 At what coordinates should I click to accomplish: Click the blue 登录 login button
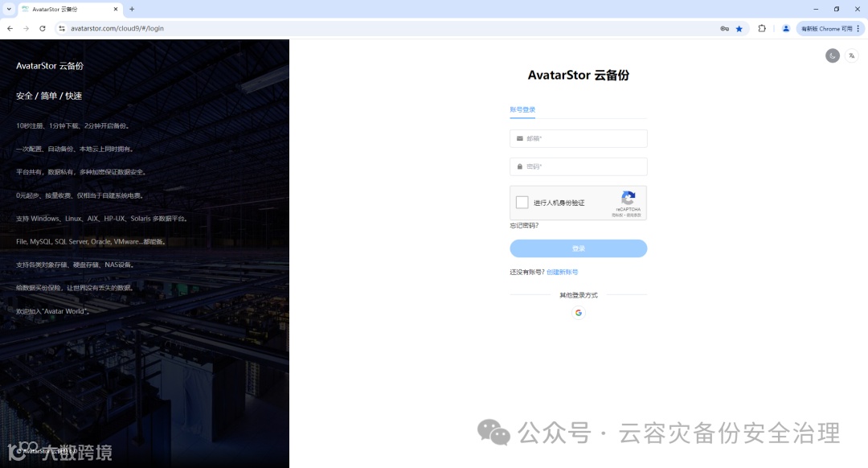point(578,248)
